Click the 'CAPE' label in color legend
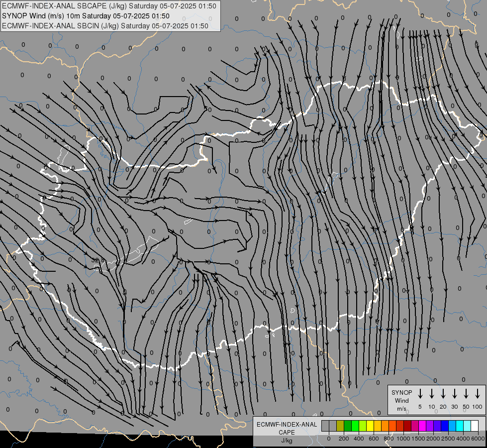The width and height of the screenshot is (487, 448). click(287, 433)
